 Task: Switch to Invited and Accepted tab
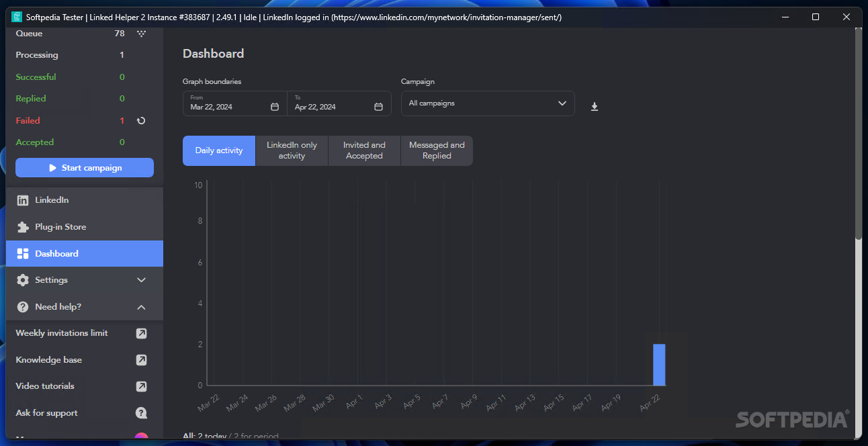[364, 150]
